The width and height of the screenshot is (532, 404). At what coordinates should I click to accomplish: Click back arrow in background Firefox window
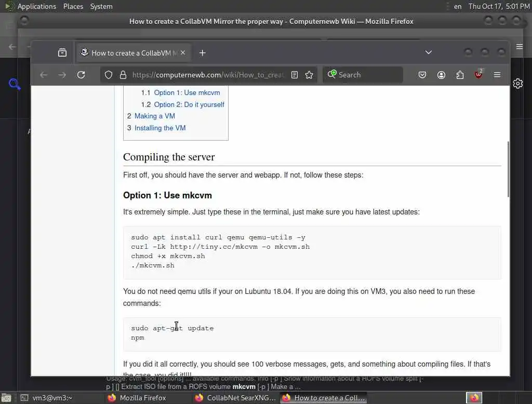pyautogui.click(x=12, y=47)
